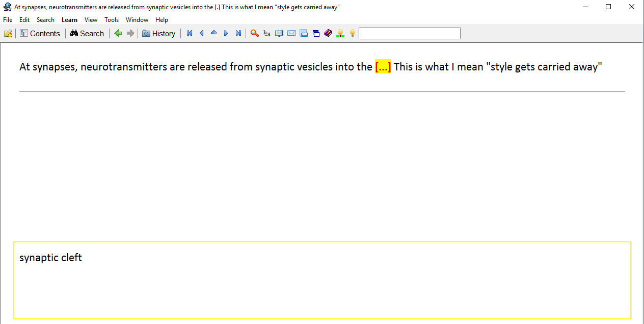Open the Window menu
Viewport: 644px width, 324px height.
click(137, 20)
